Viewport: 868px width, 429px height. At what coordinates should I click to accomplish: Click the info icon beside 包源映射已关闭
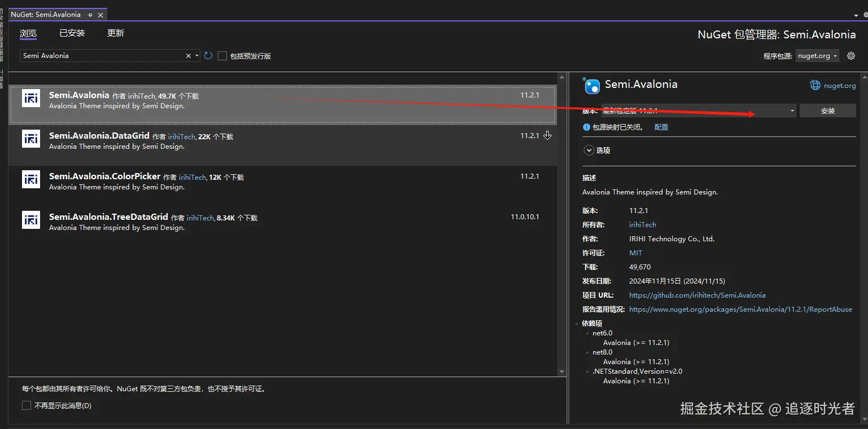point(586,127)
